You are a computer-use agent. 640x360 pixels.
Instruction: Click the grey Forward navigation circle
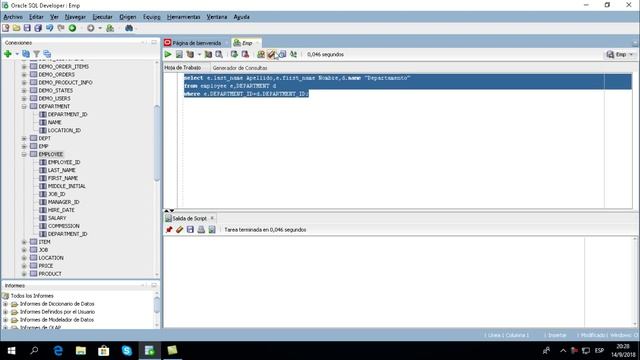[x=91, y=28]
